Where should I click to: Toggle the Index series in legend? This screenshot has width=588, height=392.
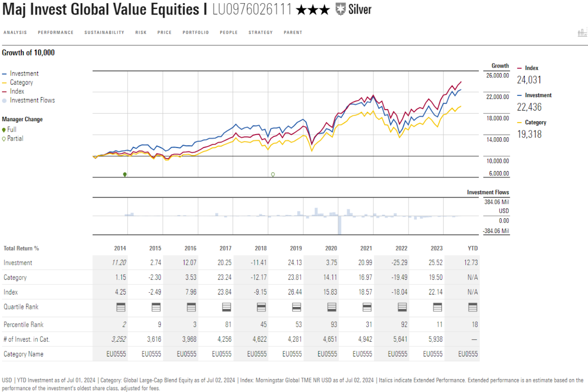pos(13,91)
